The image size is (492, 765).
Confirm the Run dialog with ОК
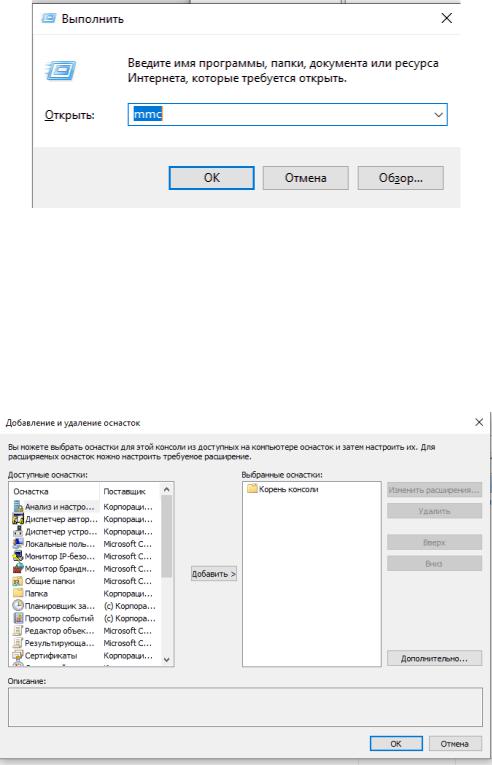pos(211,178)
